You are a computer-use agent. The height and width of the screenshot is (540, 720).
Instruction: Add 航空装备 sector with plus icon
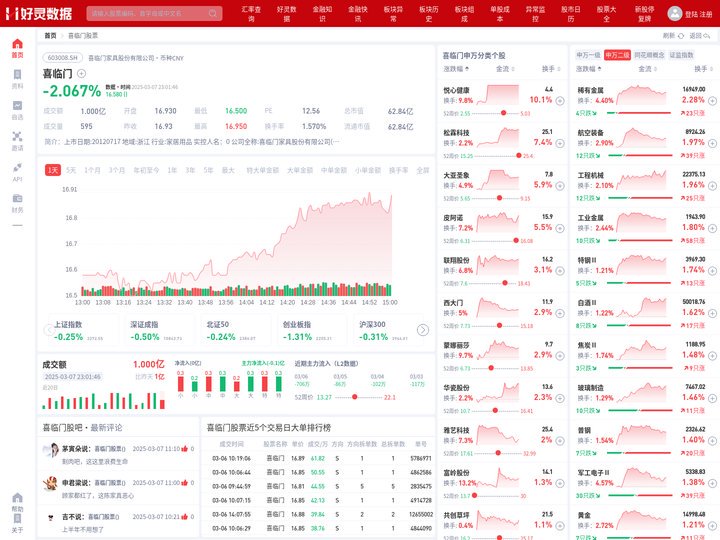click(x=712, y=143)
